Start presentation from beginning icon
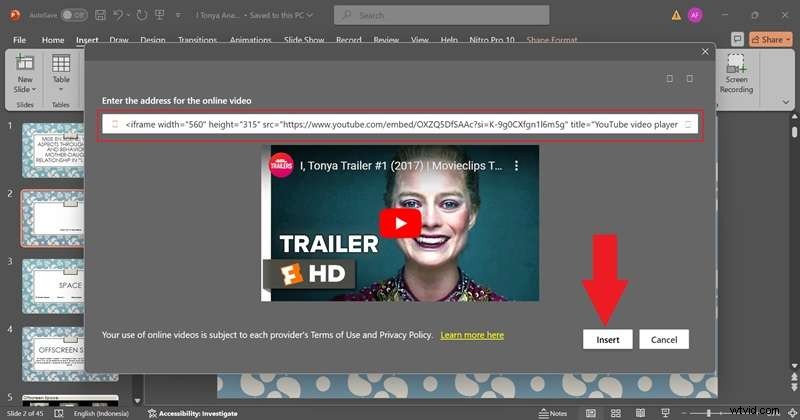Viewport: 800px width, 420px height. point(160,15)
